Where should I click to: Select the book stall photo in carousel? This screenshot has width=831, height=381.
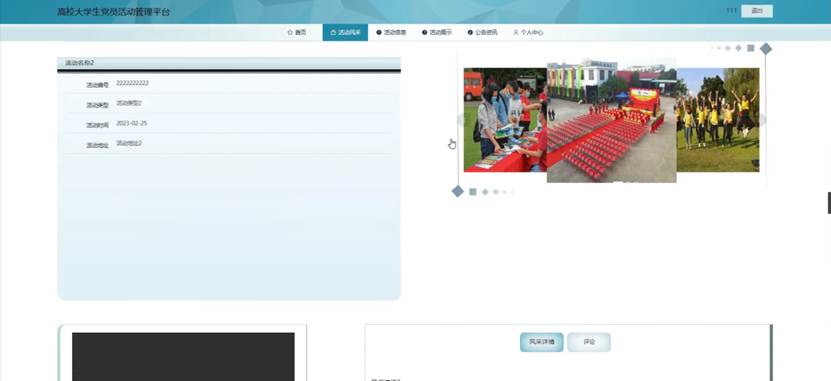pos(505,120)
